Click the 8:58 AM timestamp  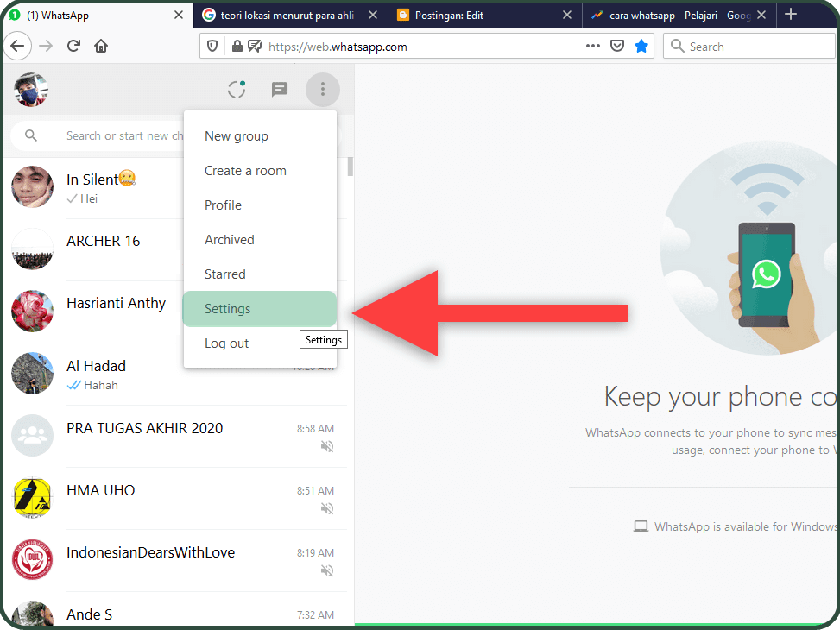315,429
